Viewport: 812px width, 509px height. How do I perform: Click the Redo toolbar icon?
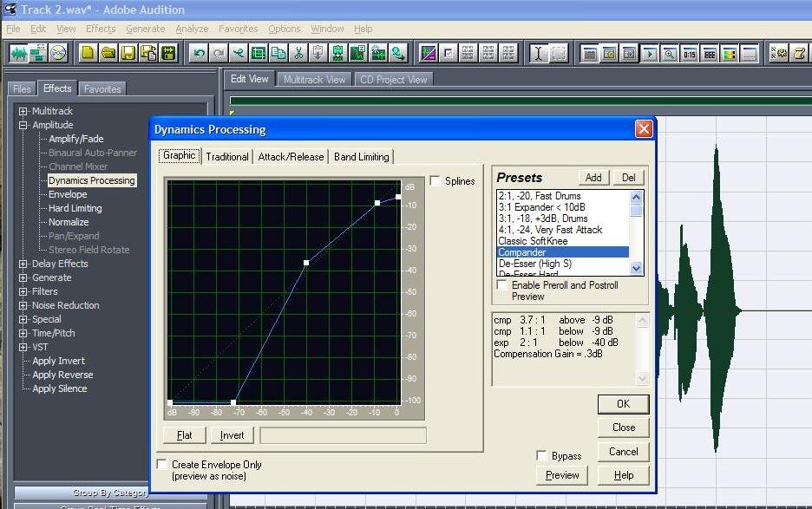click(x=219, y=53)
